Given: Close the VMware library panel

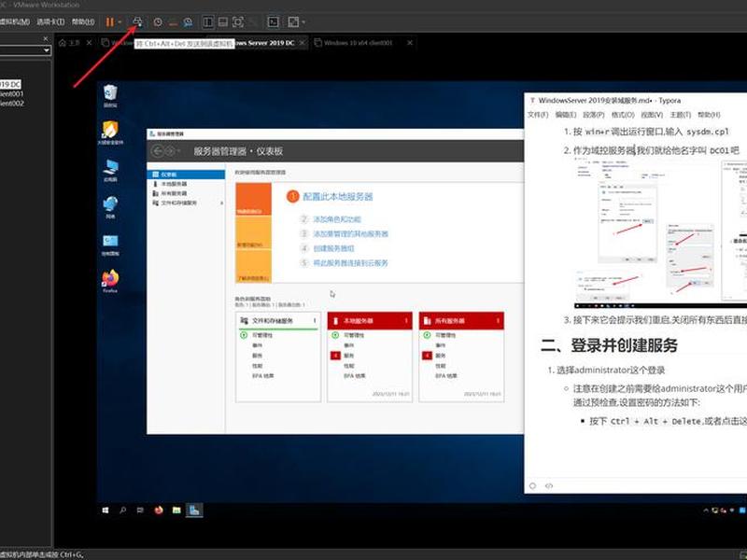Looking at the screenshot, I should click(x=46, y=38).
